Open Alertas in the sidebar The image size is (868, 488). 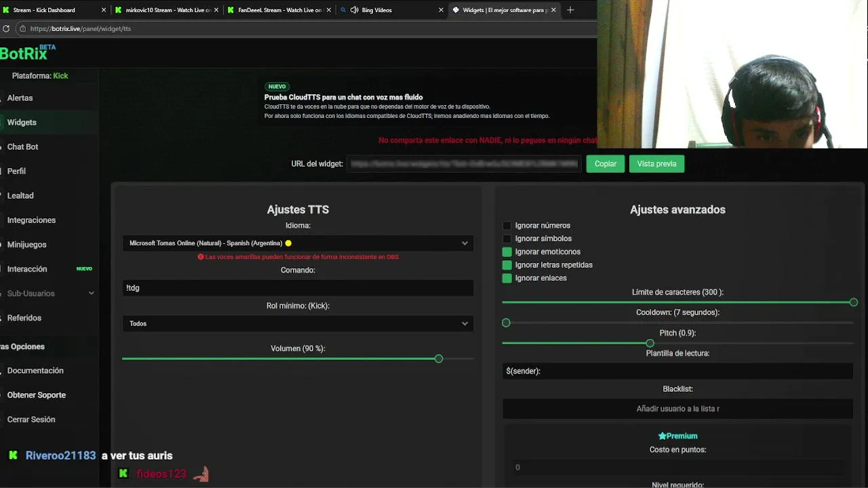click(20, 98)
